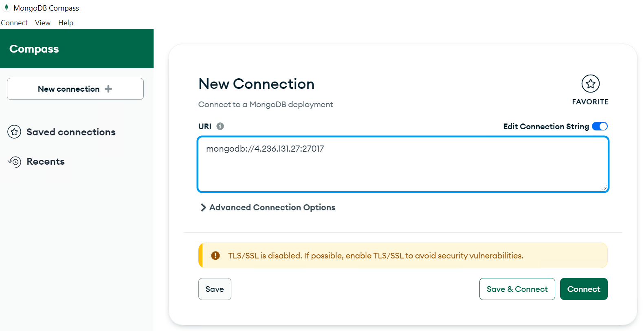Open the Help menu
This screenshot has height=331, width=644.
tap(66, 23)
